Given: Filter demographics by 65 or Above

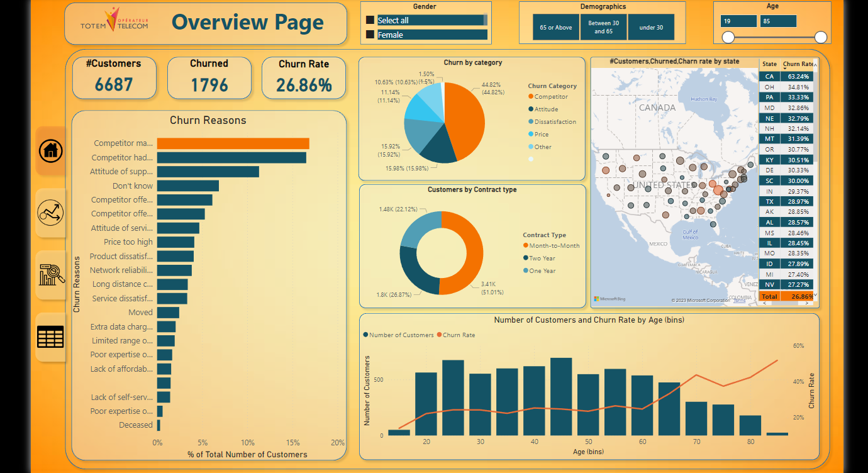Looking at the screenshot, I should click(556, 28).
